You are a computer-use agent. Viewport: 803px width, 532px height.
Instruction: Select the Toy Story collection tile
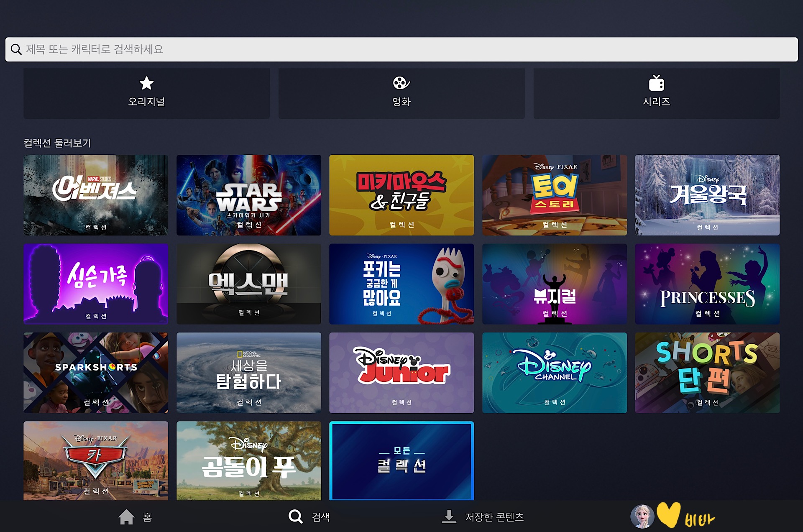pos(554,195)
